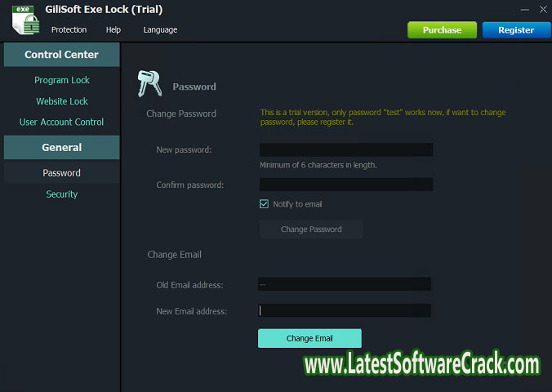
Task: Open User Account Control in sidebar
Action: pyautogui.click(x=61, y=122)
